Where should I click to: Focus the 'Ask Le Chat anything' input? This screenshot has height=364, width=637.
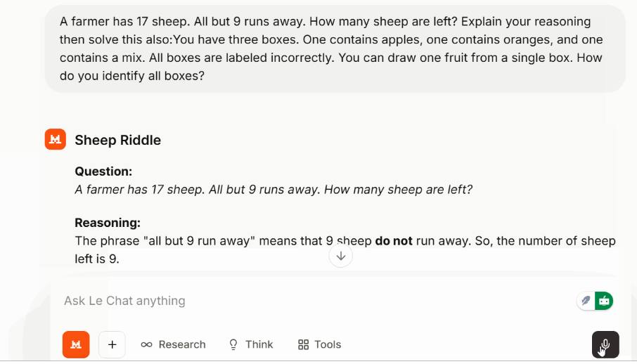[x=281, y=301]
